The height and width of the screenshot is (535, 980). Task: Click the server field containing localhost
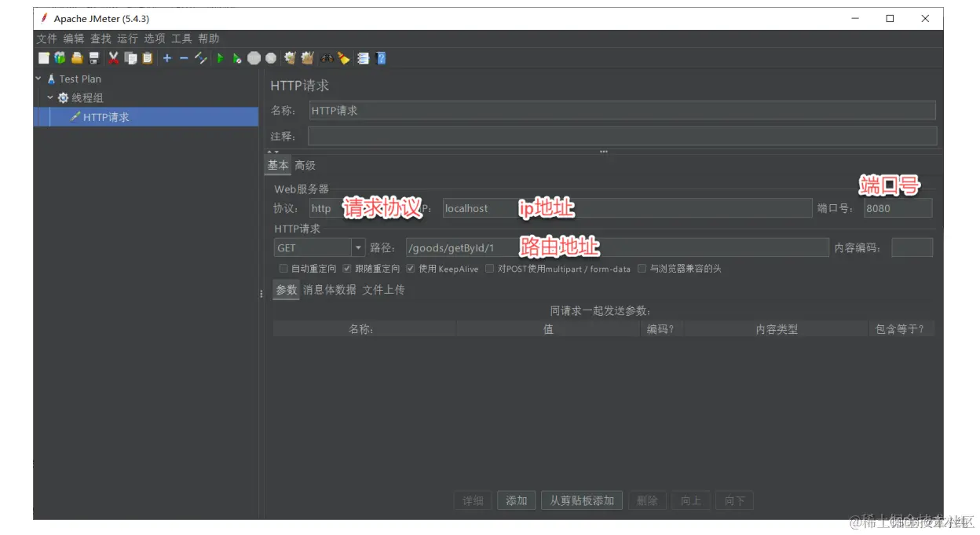pyautogui.click(x=627, y=208)
